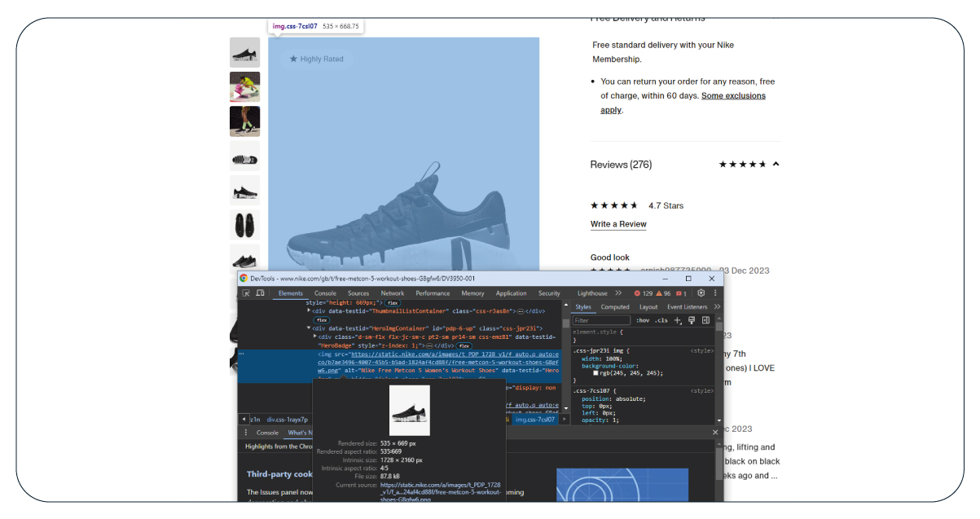
Task: Click the red error count 129
Action: (644, 293)
